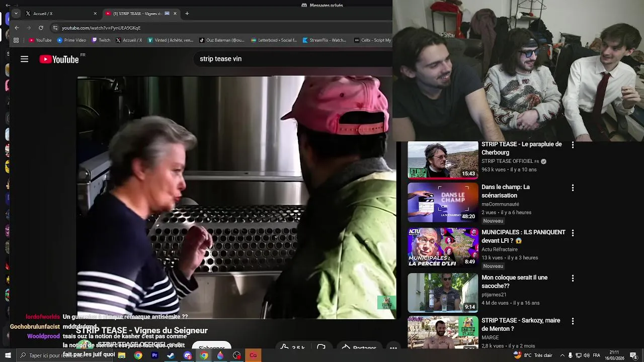
Task: Open 'MUNICIPALES : ILS PANIQUENT' video thumbnail
Action: point(443,247)
